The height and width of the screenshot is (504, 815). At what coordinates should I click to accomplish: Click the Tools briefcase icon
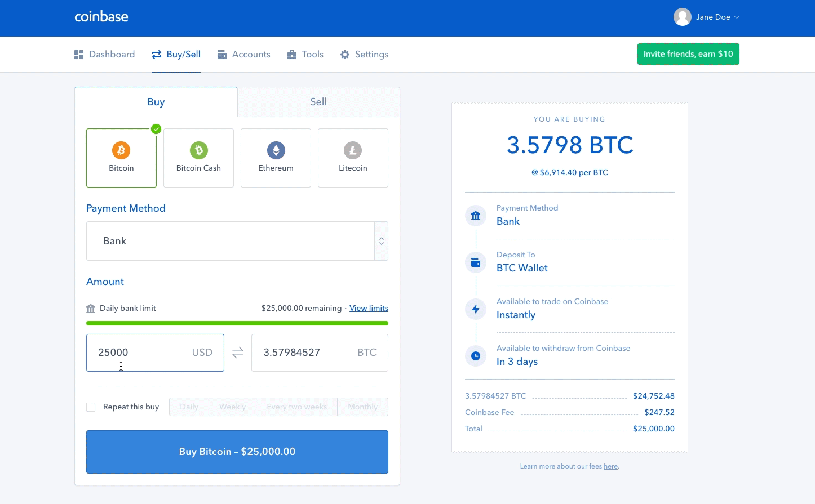pos(292,55)
